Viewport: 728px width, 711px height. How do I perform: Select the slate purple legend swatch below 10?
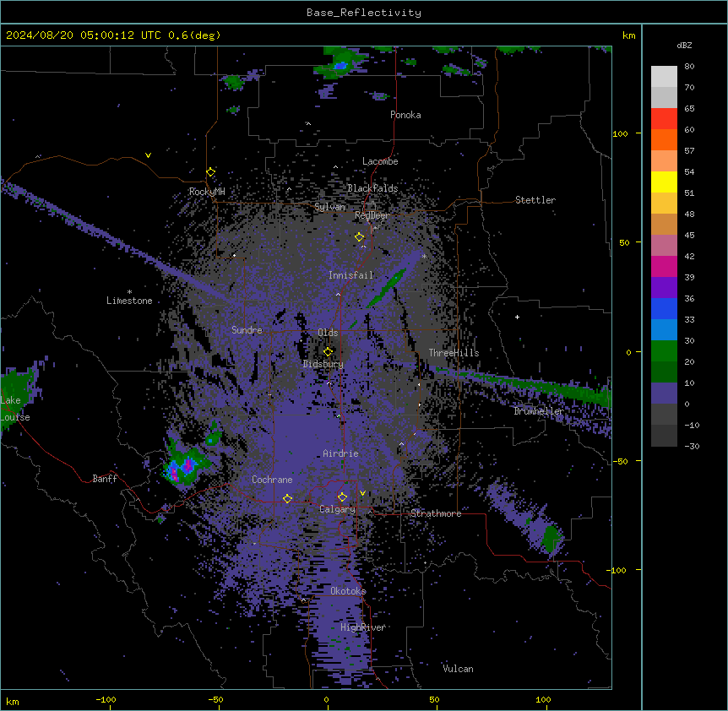coord(664,393)
